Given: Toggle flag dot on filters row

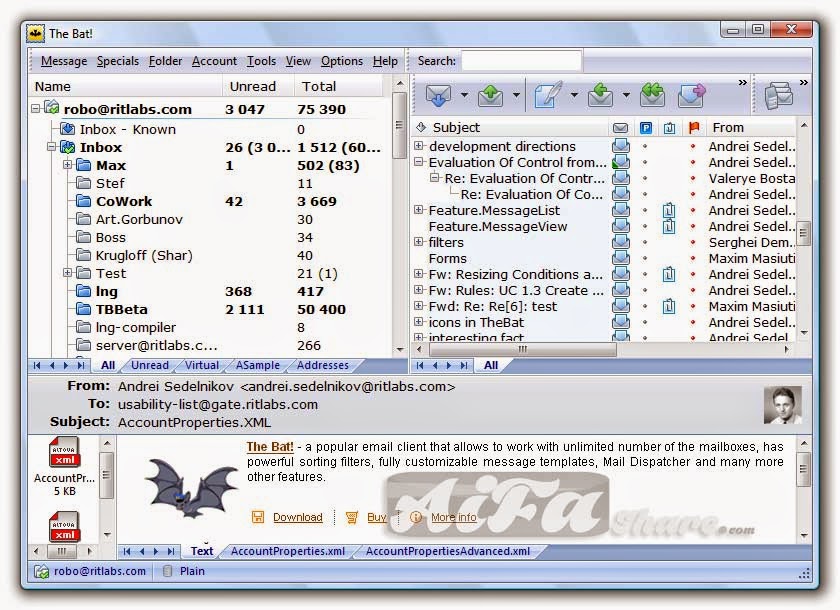Looking at the screenshot, I should [x=693, y=243].
